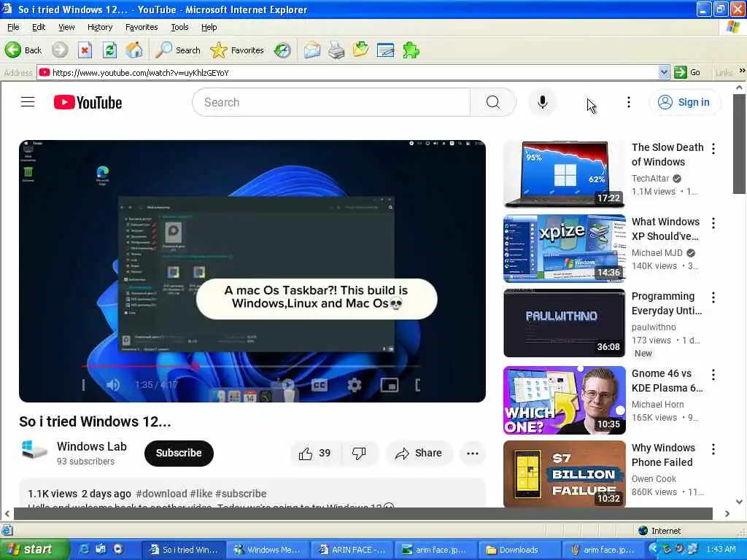Start voice search with microphone icon
Screen dimensions: 747x560
(542, 102)
